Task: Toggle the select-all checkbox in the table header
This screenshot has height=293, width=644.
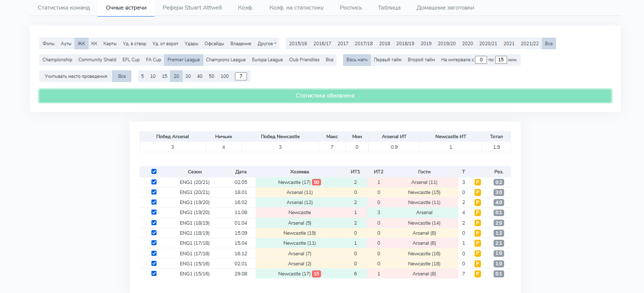Action: tap(154, 171)
